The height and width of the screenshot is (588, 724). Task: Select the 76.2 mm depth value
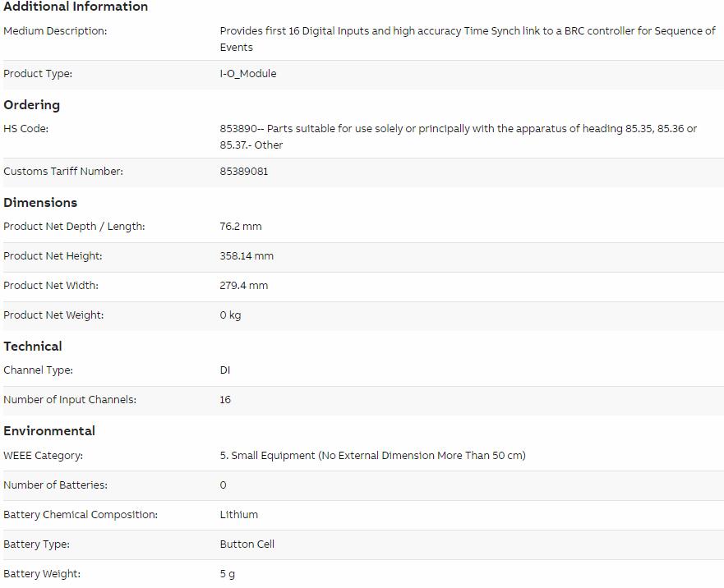(x=241, y=226)
